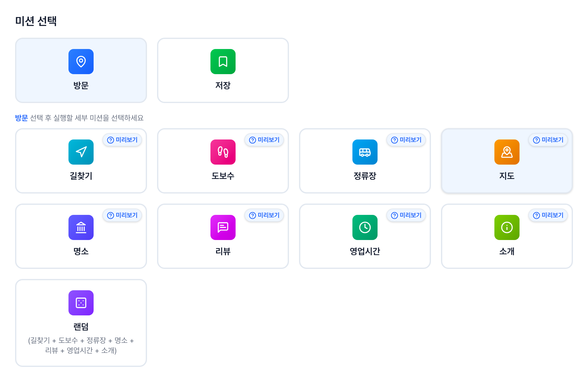Select the blue 방문 location pin icon

point(81,62)
